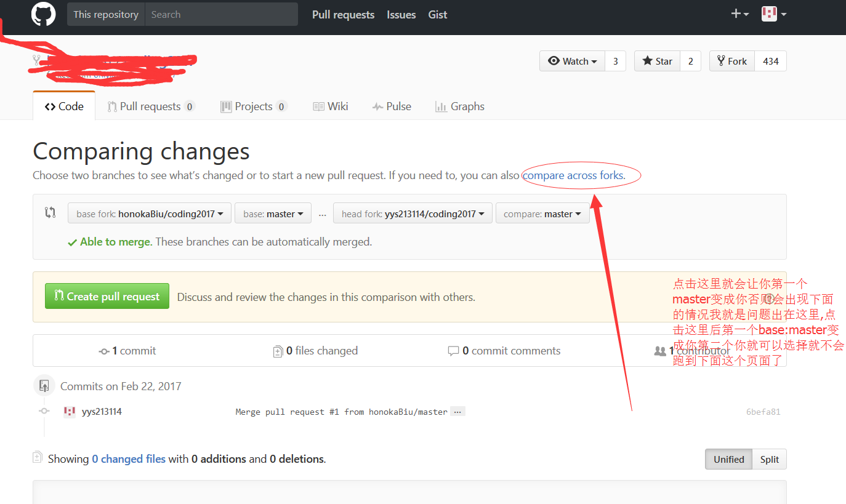This screenshot has width=846, height=504.
Task: Open the user avatar menu
Action: coord(774,14)
